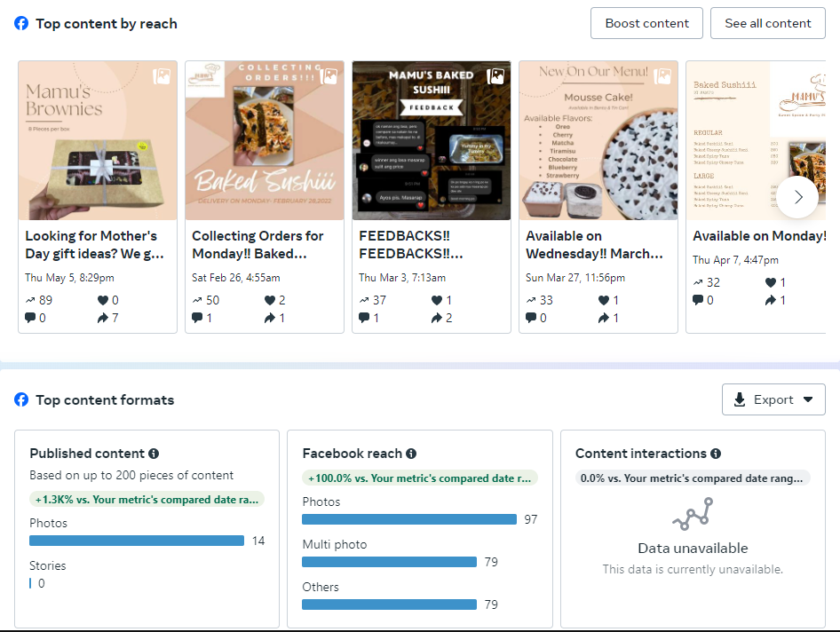Click share arrow icon on FEEDBACKS post
The height and width of the screenshot is (632, 840).
437,318
